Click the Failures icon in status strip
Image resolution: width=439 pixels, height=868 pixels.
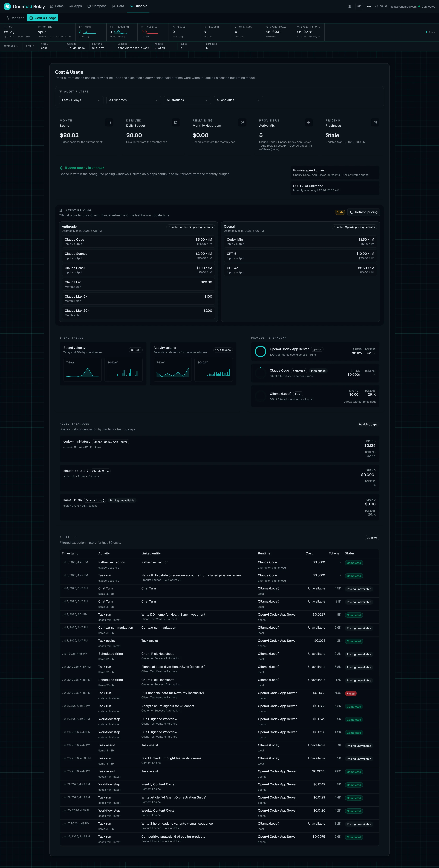coord(143,27)
